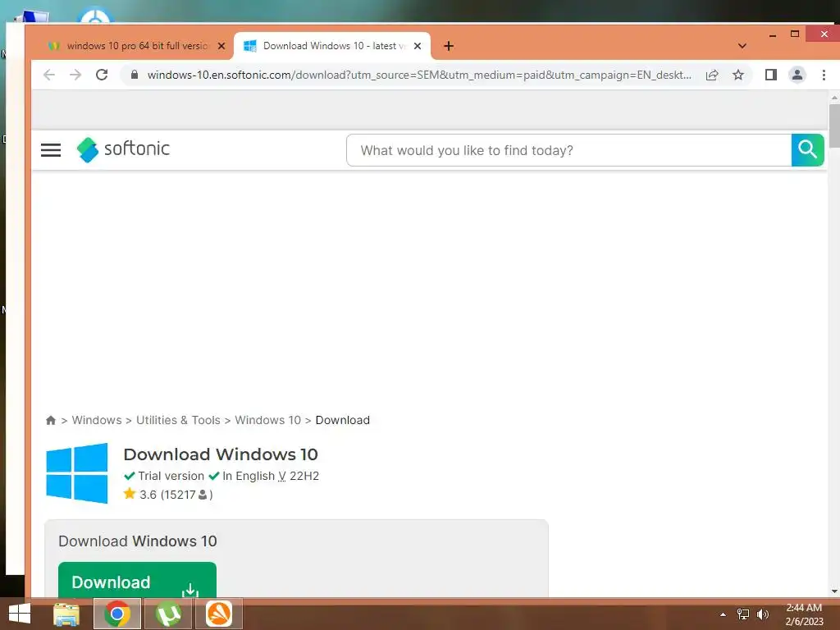Viewport: 840px width, 630px height.
Task: Close the windows 10 pro 64 bit tab
Action: click(x=221, y=46)
